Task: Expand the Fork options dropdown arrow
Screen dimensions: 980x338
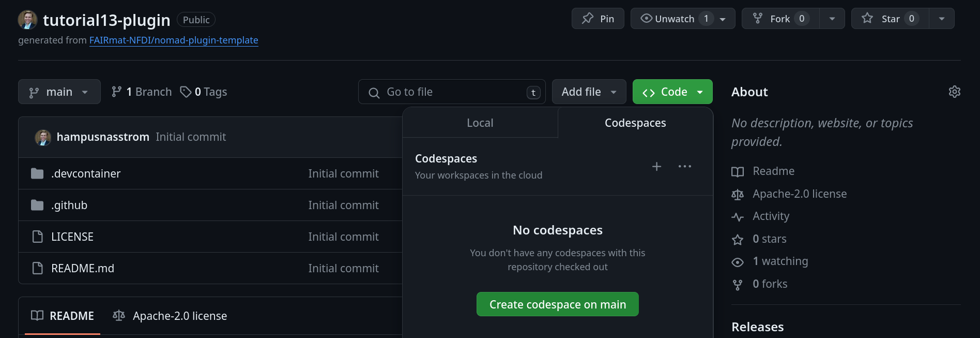Action: point(832,19)
